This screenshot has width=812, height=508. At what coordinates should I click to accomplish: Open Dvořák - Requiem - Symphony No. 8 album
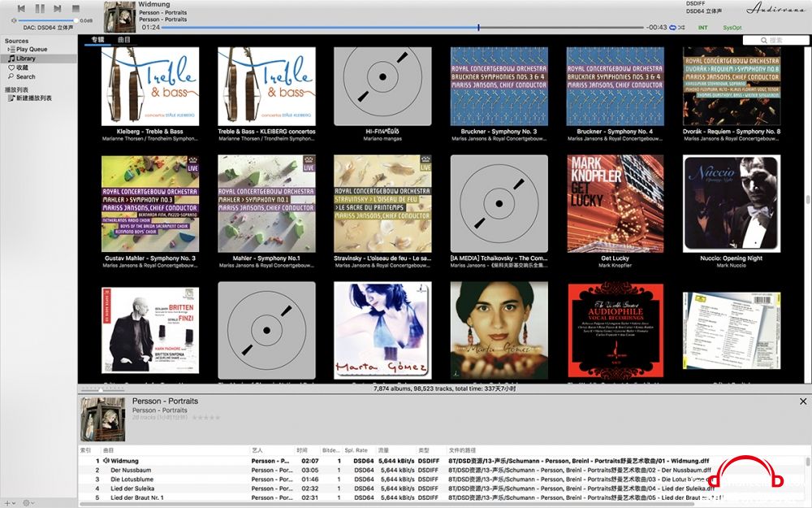click(x=732, y=86)
